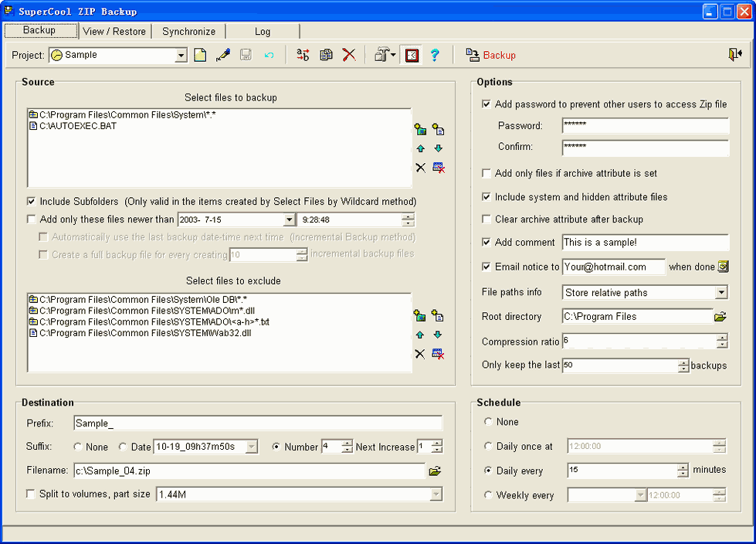This screenshot has height=544, width=756.
Task: Browse for destination filename folder
Action: pyautogui.click(x=435, y=470)
